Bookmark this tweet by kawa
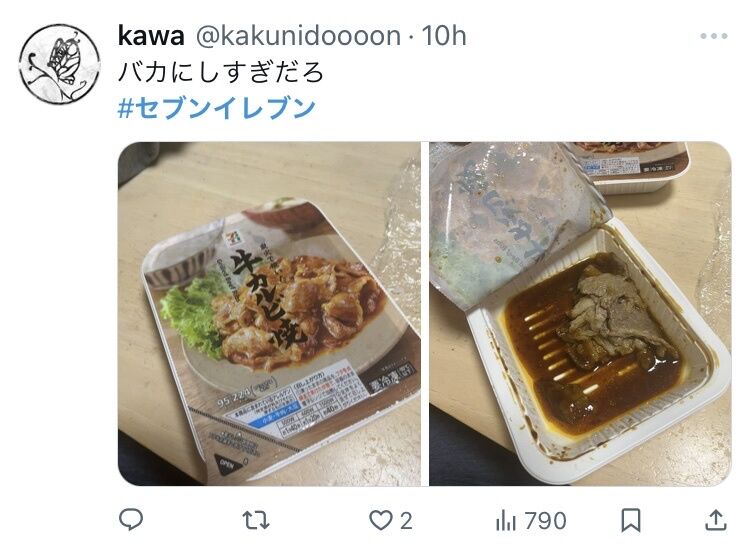Screen dimensions: 750x552 (631, 520)
